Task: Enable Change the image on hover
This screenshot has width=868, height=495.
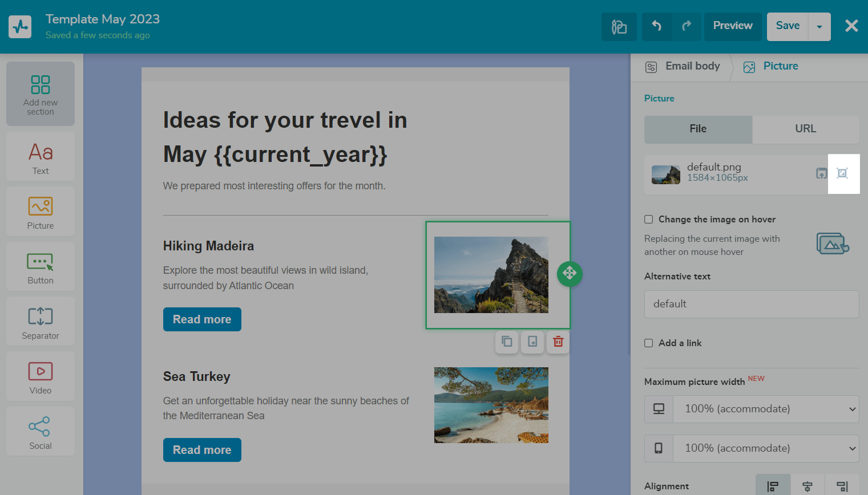Action: 649,220
